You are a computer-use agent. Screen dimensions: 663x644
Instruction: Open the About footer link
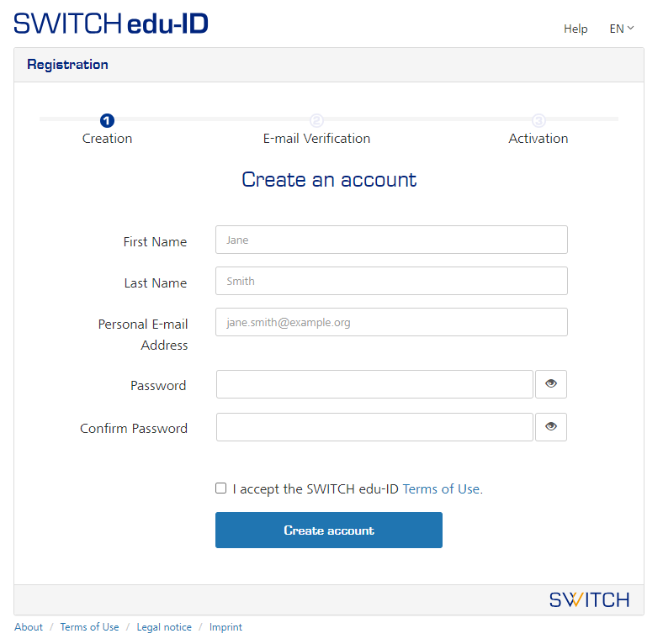pos(29,627)
